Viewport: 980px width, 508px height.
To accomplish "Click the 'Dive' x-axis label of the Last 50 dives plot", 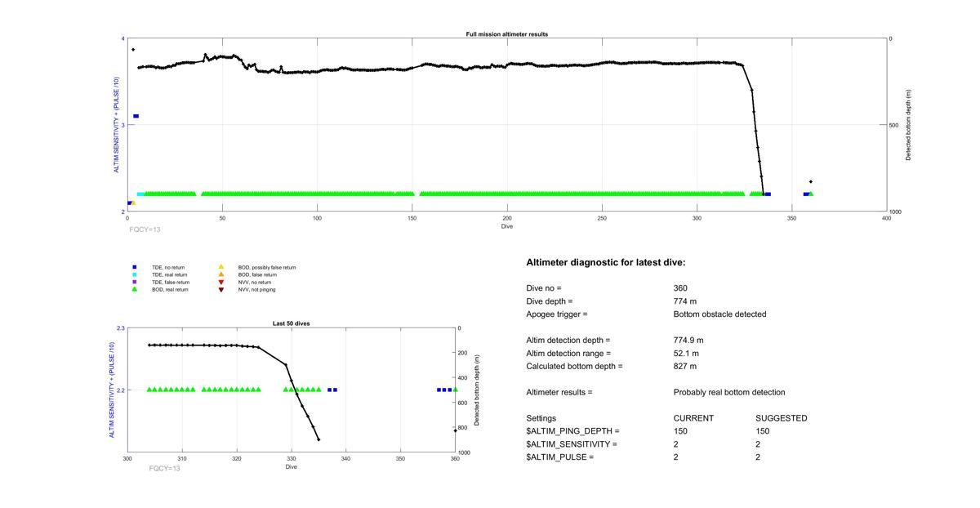I will point(291,466).
